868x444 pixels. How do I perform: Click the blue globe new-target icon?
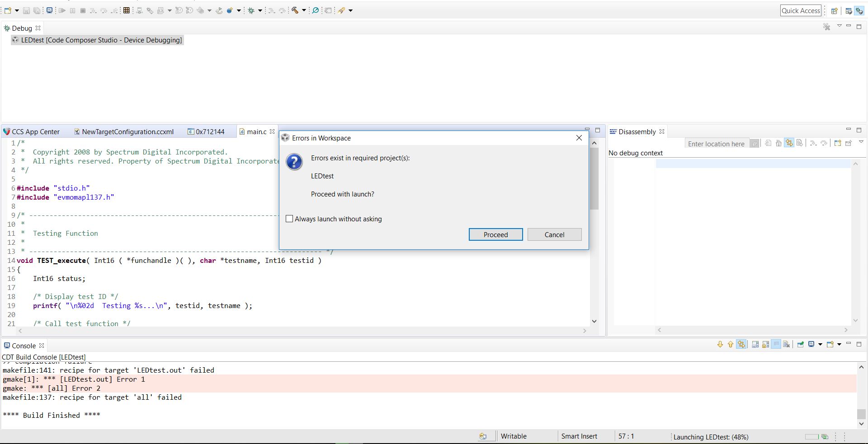tap(230, 10)
